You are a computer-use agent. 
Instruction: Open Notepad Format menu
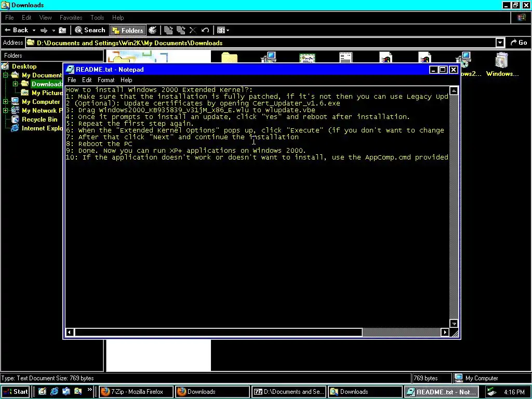pos(106,80)
